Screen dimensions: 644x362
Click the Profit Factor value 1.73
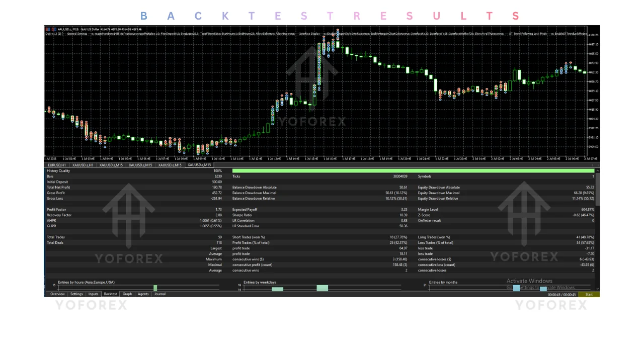point(218,210)
